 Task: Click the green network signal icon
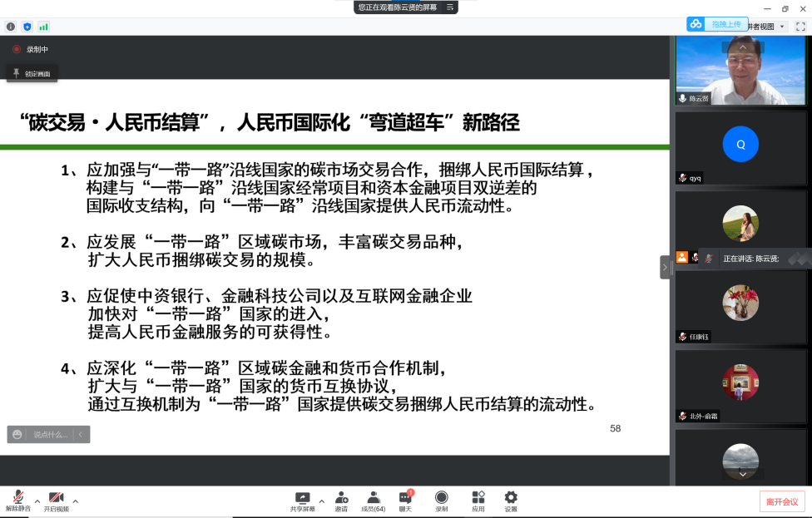tap(43, 27)
